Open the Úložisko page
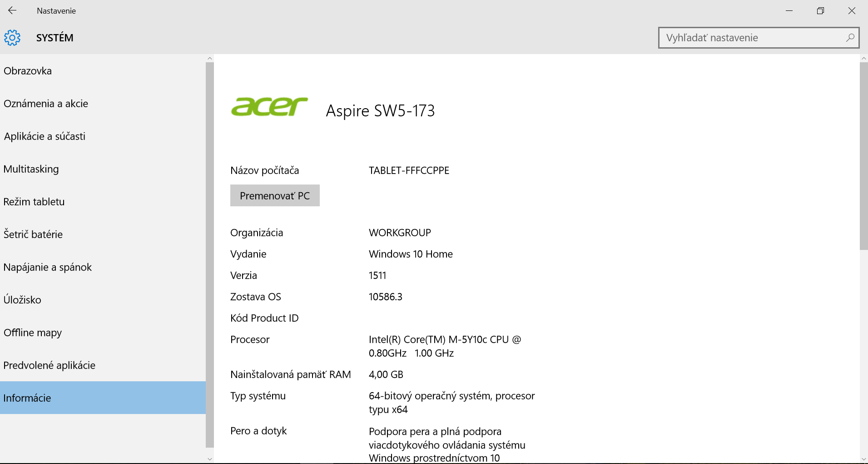Image resolution: width=868 pixels, height=464 pixels. pyautogui.click(x=103, y=300)
